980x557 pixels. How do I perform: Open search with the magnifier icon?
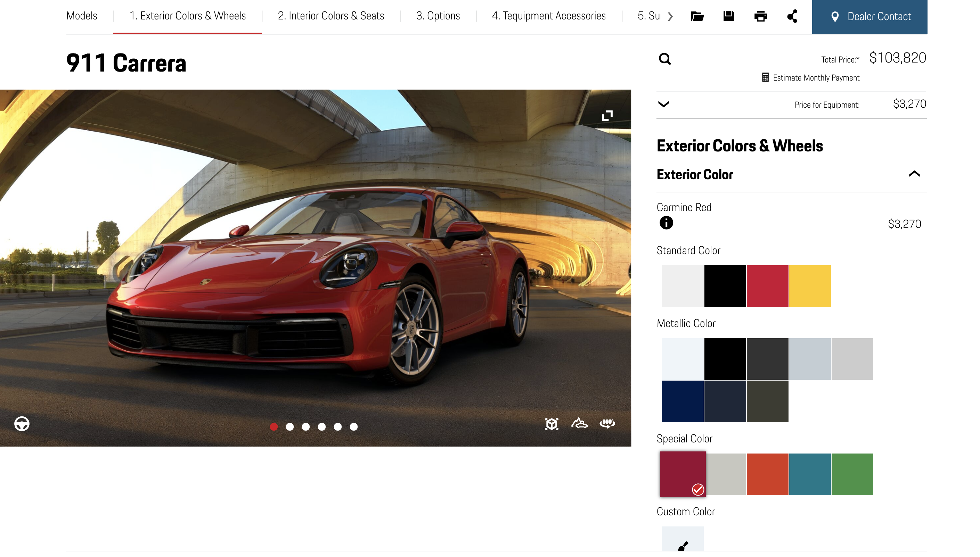[x=664, y=59]
